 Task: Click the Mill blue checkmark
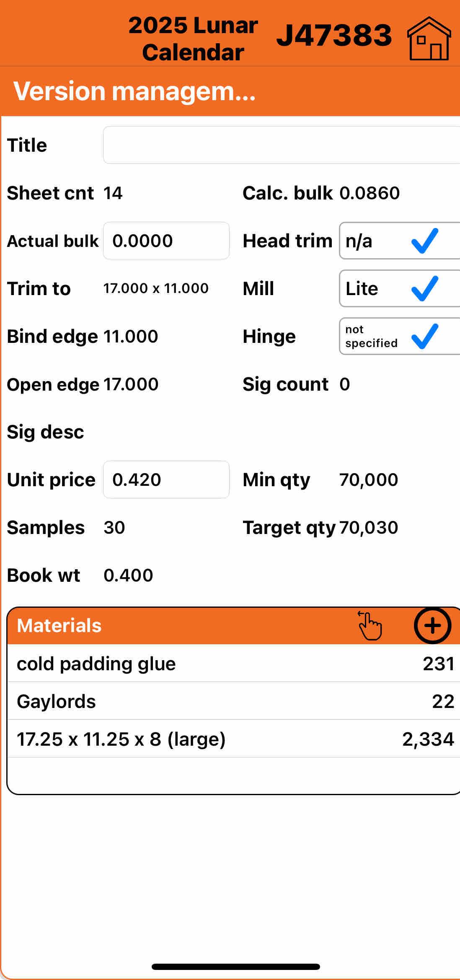click(x=425, y=289)
